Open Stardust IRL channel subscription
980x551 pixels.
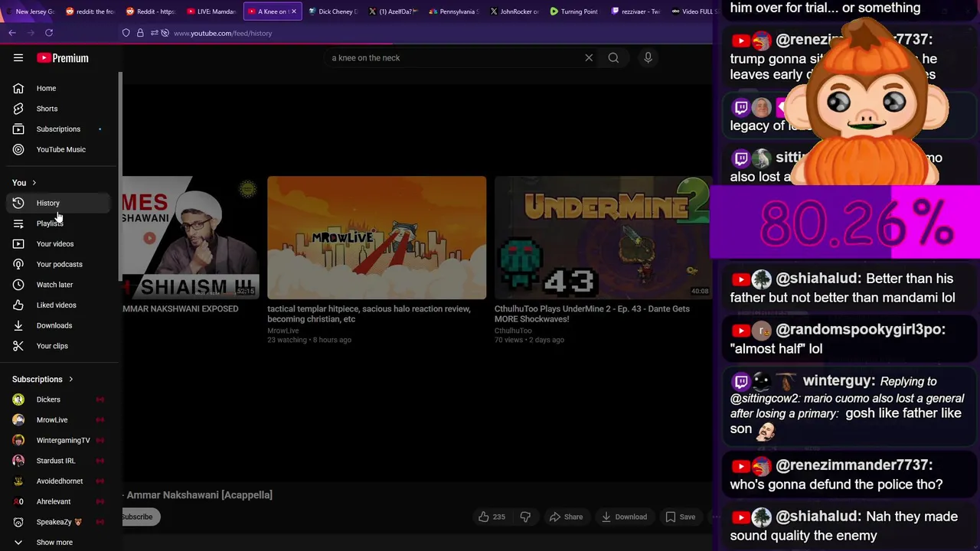click(x=60, y=461)
